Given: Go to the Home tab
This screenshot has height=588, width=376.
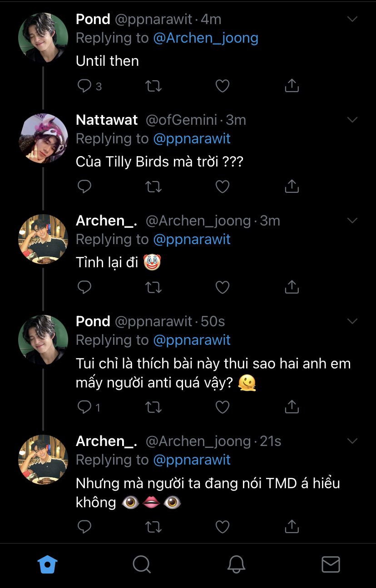Looking at the screenshot, I should pos(47,564).
